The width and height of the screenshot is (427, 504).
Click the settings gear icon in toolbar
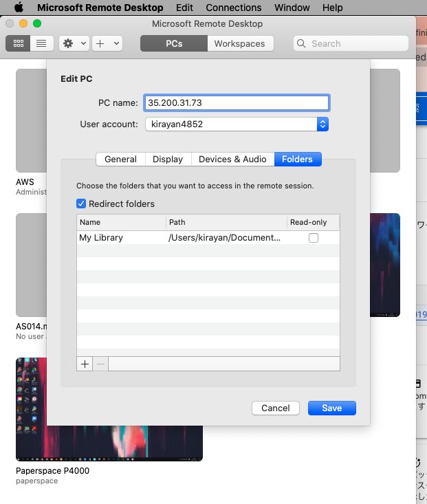pos(68,43)
